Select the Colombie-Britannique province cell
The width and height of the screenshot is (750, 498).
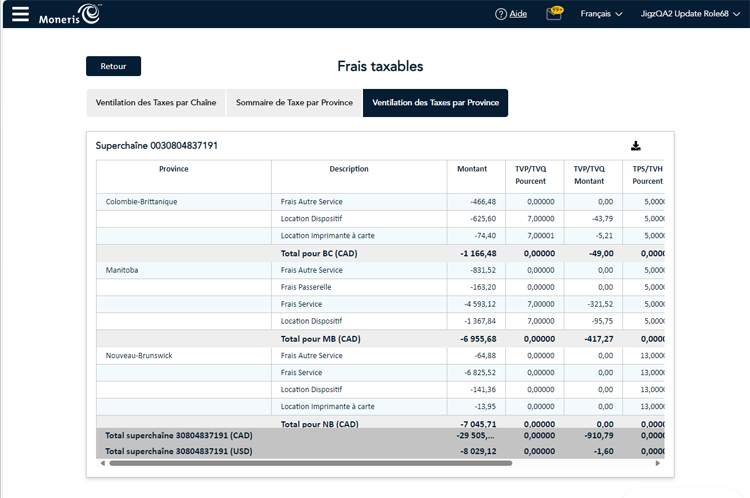(x=142, y=201)
